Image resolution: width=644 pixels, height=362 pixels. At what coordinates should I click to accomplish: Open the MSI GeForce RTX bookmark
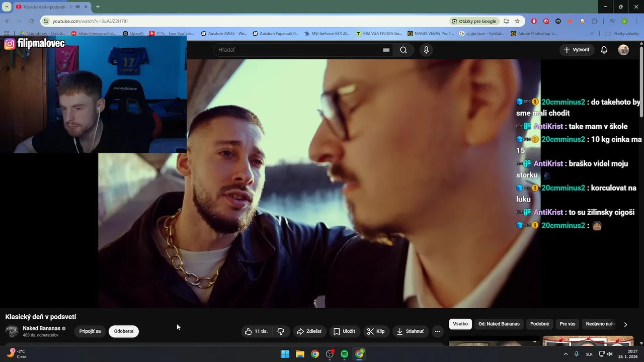point(327,34)
